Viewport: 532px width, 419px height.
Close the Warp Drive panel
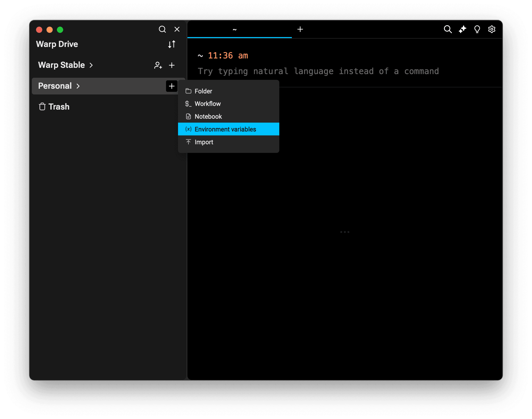177,29
